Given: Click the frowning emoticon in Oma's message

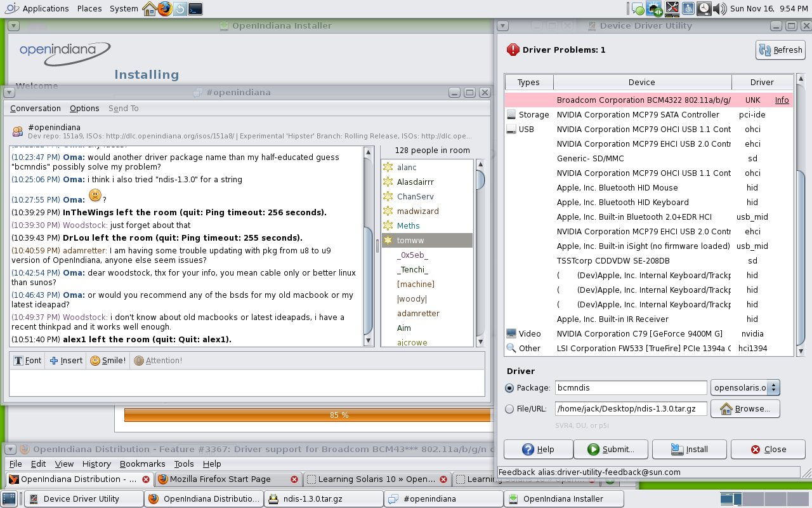Looking at the screenshot, I should [x=95, y=196].
